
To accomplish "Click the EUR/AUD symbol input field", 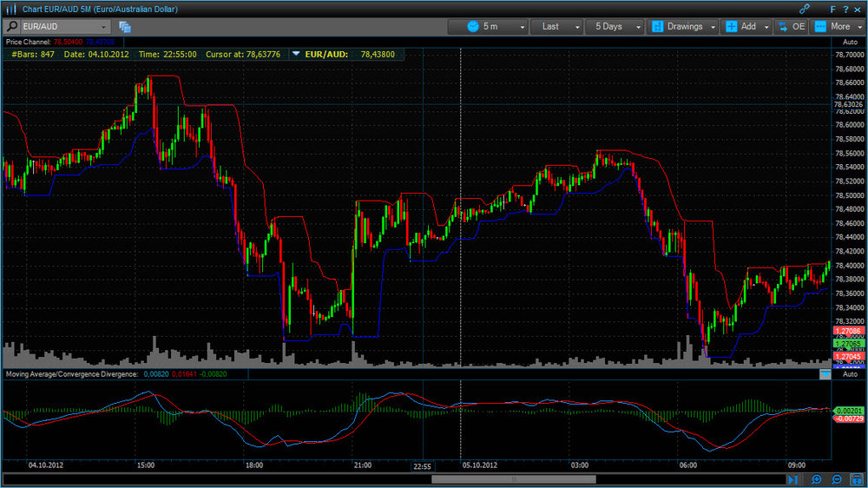I will click(x=65, y=27).
